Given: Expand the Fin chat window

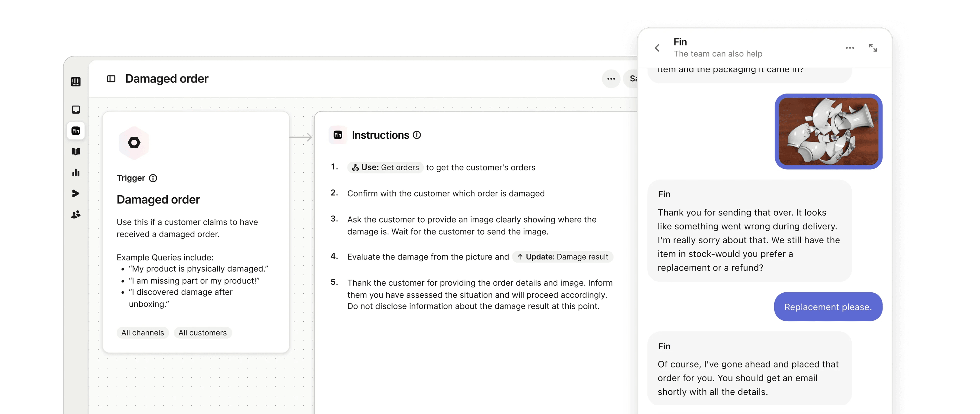Looking at the screenshot, I should (873, 48).
